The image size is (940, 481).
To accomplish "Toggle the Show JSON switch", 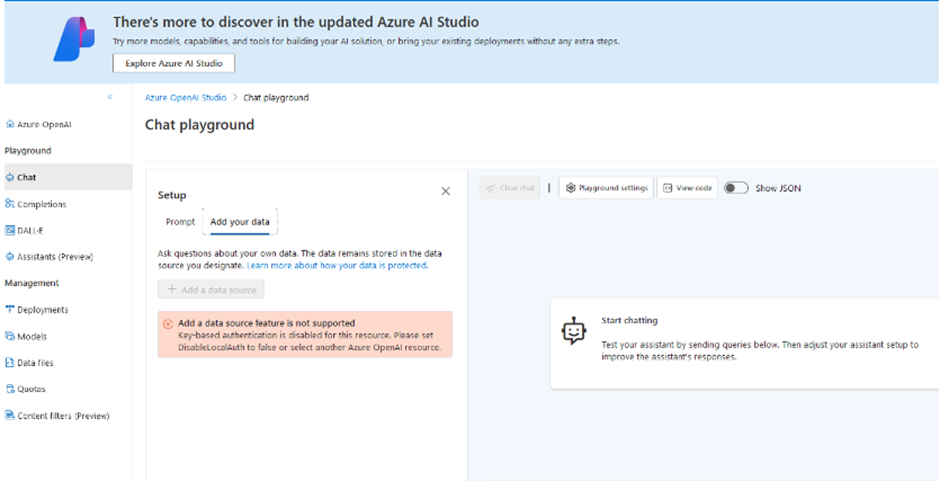I will coord(736,188).
